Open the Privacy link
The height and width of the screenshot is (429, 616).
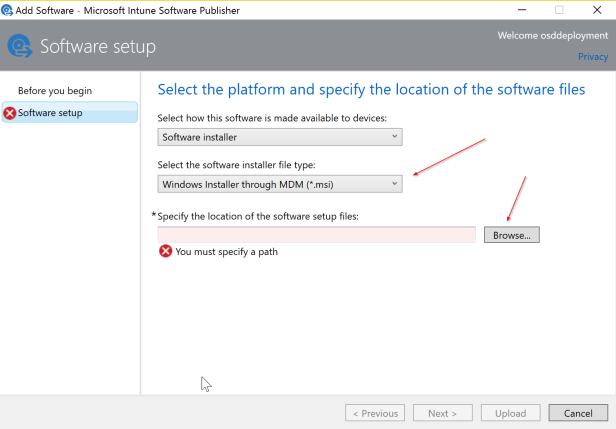click(x=593, y=57)
